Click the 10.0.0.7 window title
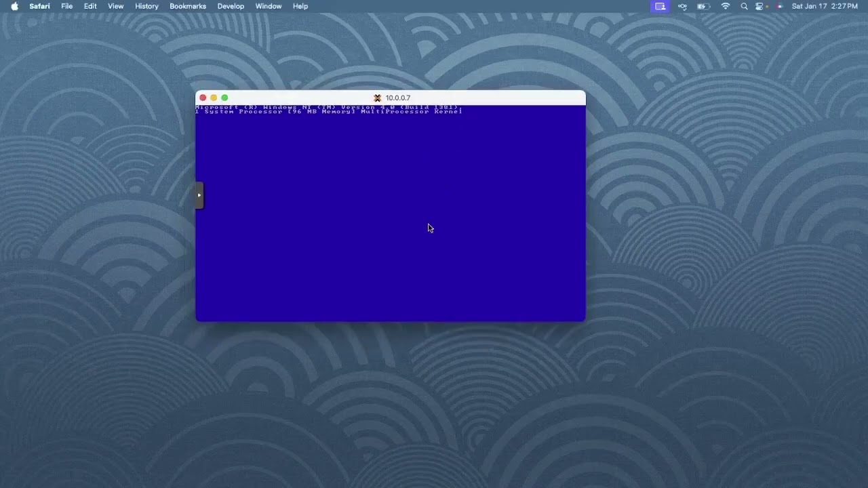868x488 pixels. click(398, 98)
